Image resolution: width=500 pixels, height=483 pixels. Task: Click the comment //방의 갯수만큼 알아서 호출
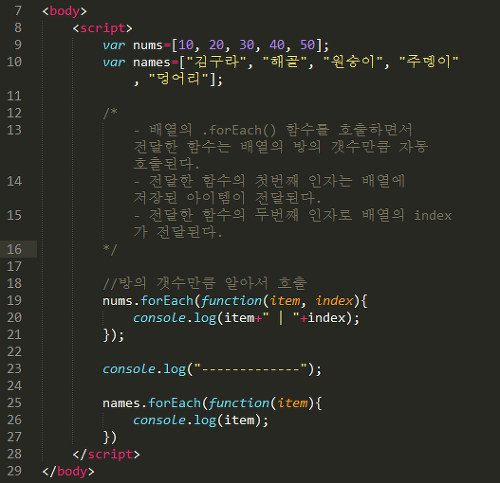[x=205, y=283]
